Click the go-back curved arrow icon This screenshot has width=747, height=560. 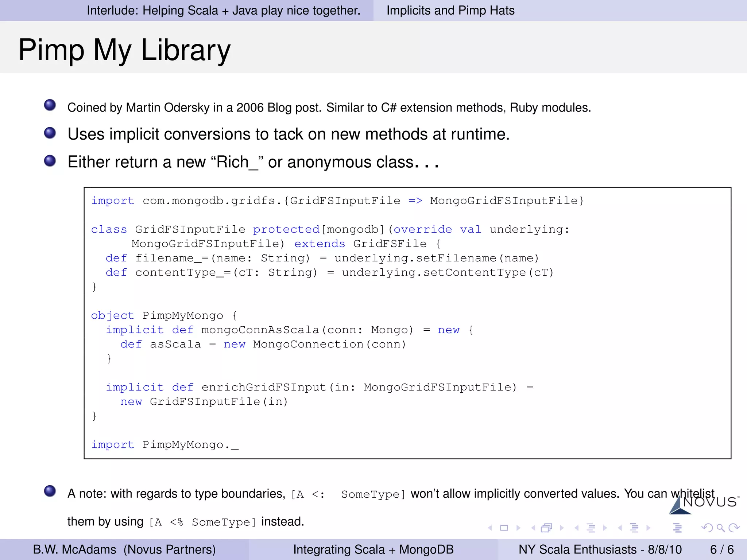point(707,528)
